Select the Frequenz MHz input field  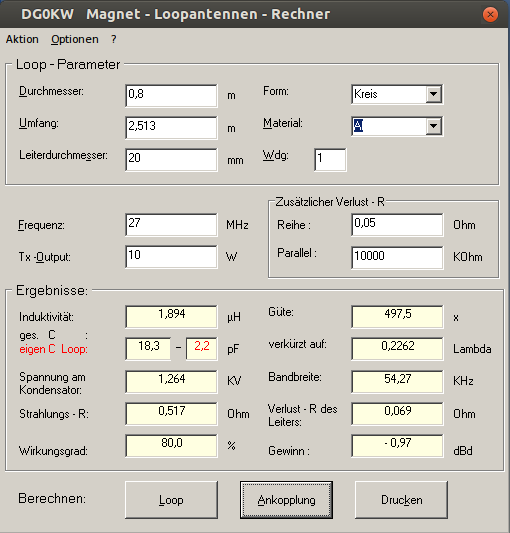click(x=171, y=225)
